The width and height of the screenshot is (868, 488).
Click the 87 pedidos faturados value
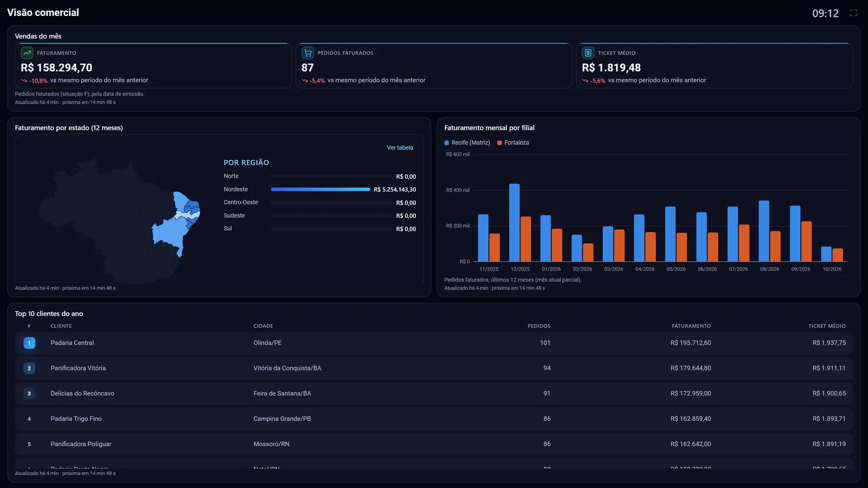(x=308, y=68)
